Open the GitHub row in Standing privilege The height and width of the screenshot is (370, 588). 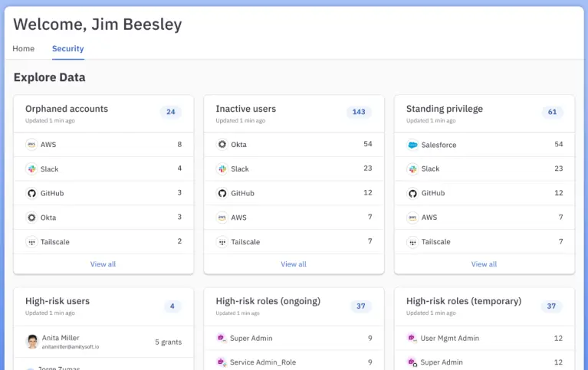(484, 194)
